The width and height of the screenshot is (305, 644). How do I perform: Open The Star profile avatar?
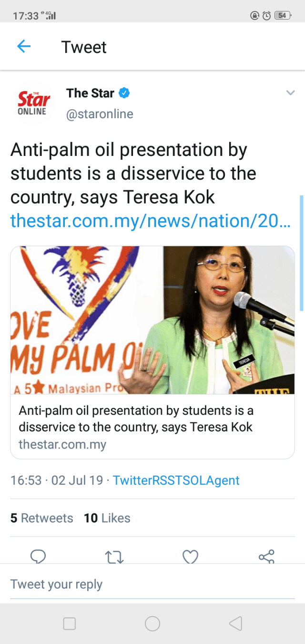click(x=32, y=102)
